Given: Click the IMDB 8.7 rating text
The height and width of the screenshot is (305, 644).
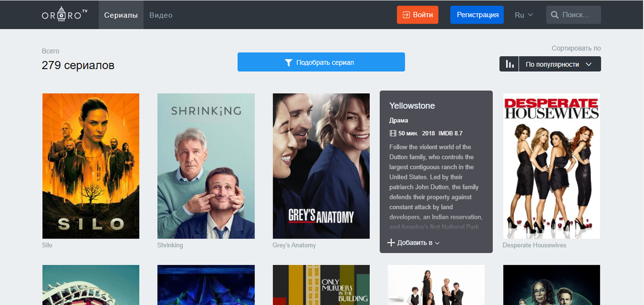Looking at the screenshot, I should [451, 133].
